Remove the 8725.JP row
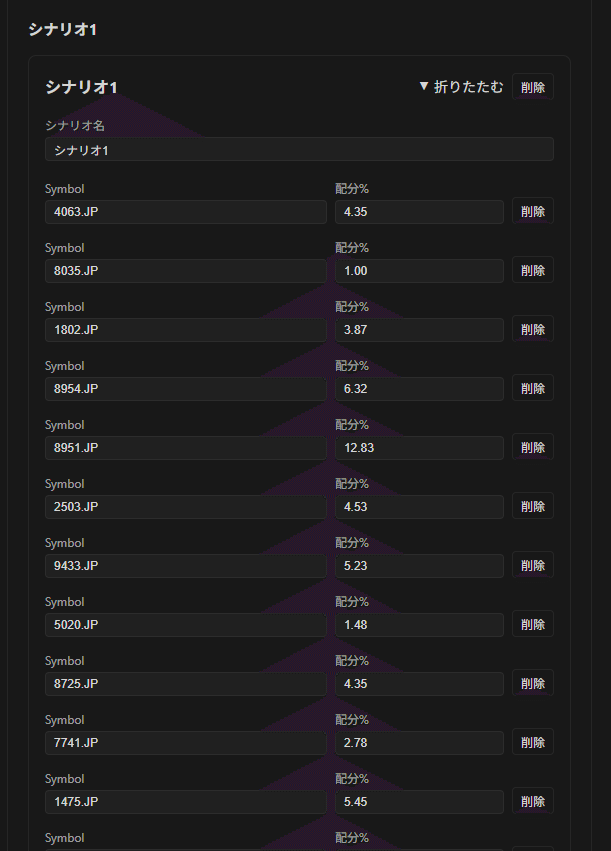This screenshot has width=611, height=851. coord(533,683)
